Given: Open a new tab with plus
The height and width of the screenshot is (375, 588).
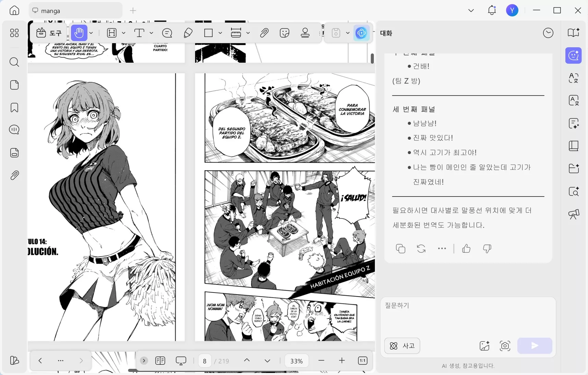Looking at the screenshot, I should pyautogui.click(x=133, y=11).
